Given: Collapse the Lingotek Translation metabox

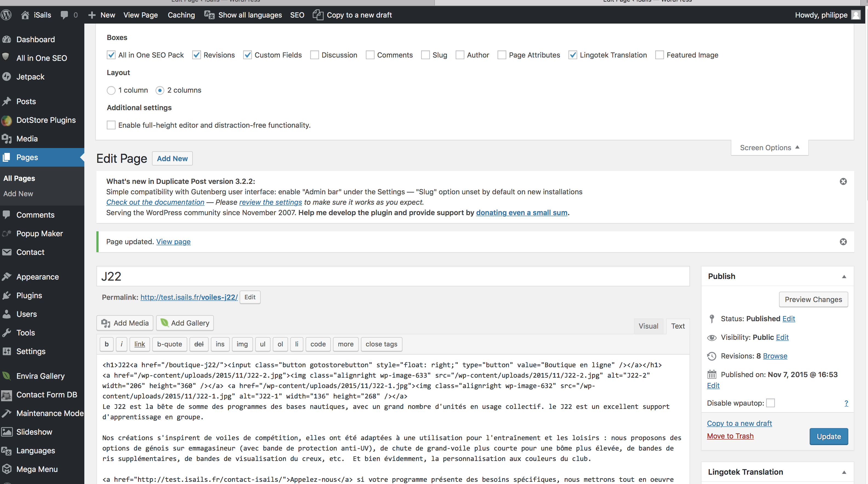Looking at the screenshot, I should point(844,472).
